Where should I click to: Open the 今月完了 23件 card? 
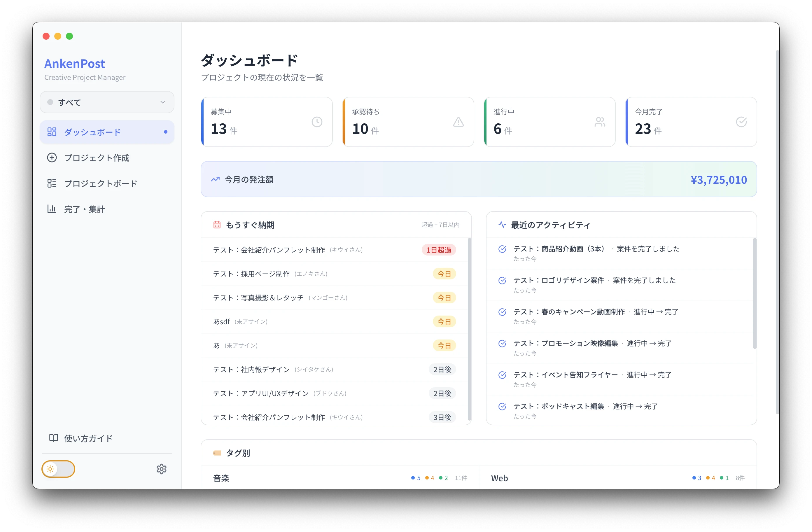(x=691, y=122)
